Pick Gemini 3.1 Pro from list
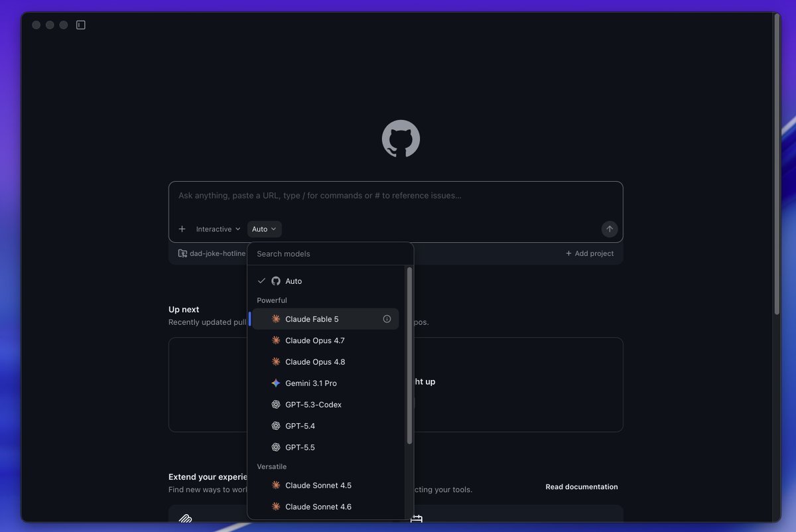Viewport: 796px width, 532px height. tap(326, 383)
